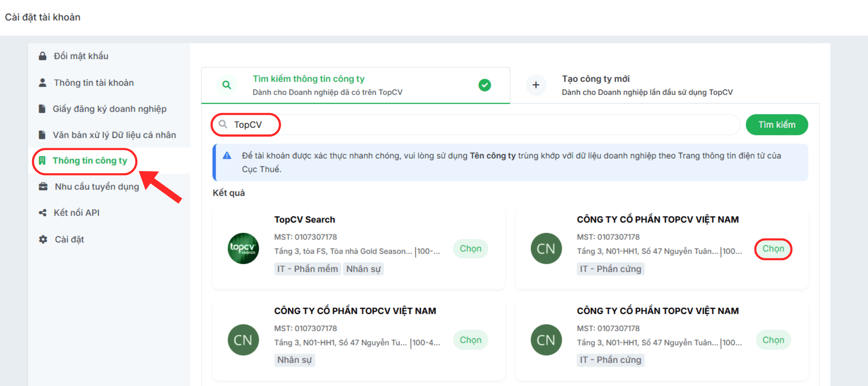Go to Giấy đăng ký doanh nghiệp

pos(109,109)
